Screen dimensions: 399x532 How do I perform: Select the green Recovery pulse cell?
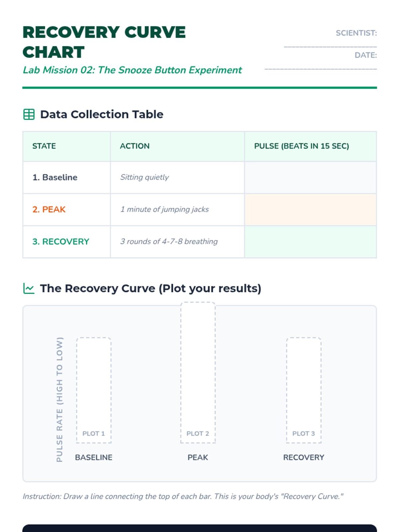tap(310, 242)
